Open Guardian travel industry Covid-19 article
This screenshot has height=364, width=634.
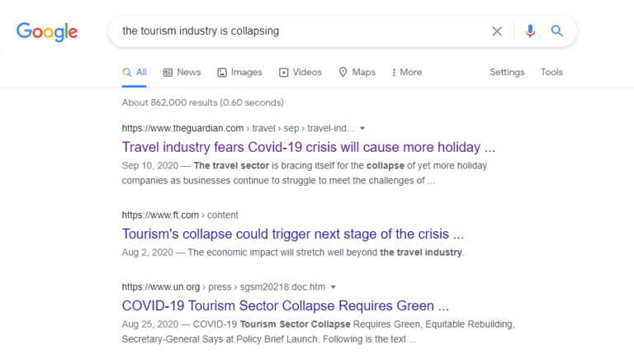click(308, 148)
